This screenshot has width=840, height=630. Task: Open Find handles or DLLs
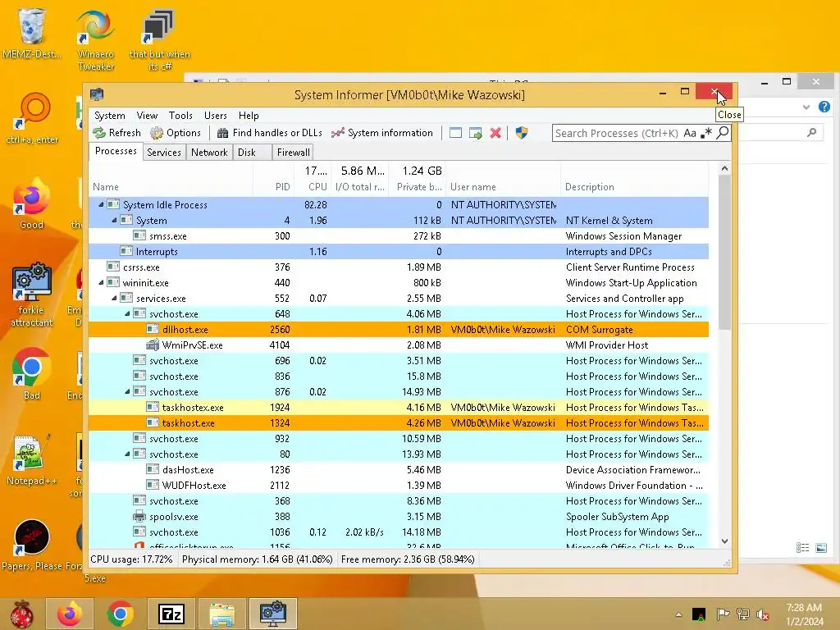[269, 133]
